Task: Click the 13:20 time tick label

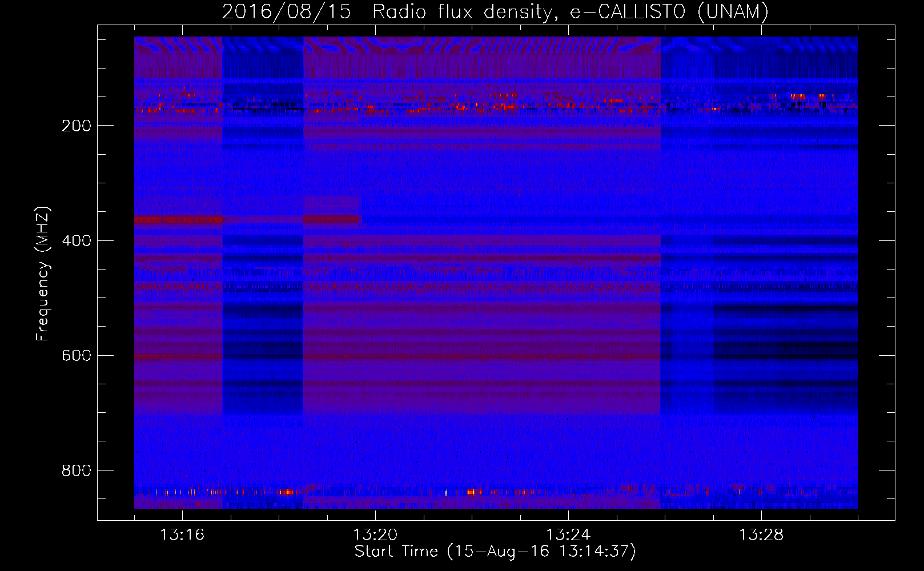Action: pos(375,534)
